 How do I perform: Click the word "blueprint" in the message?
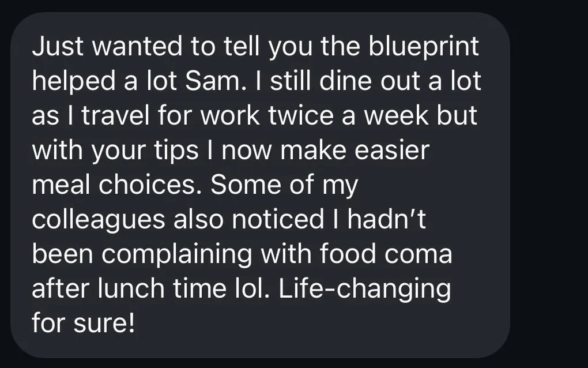tap(423, 47)
